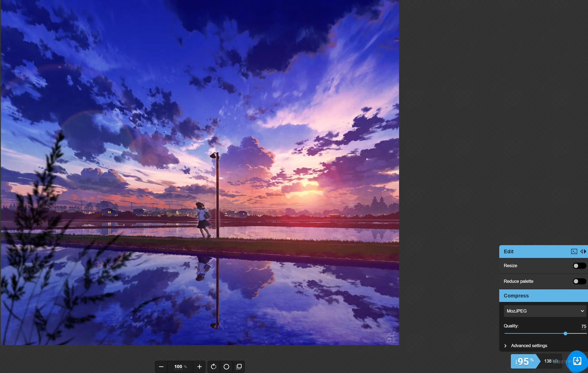Click the zoom in plus button

point(199,367)
